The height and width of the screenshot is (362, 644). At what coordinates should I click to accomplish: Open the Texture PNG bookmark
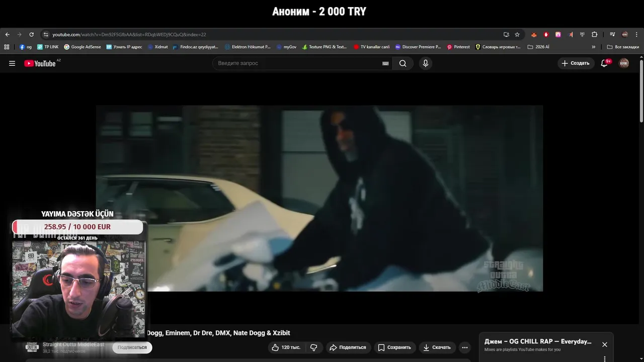[x=325, y=47]
